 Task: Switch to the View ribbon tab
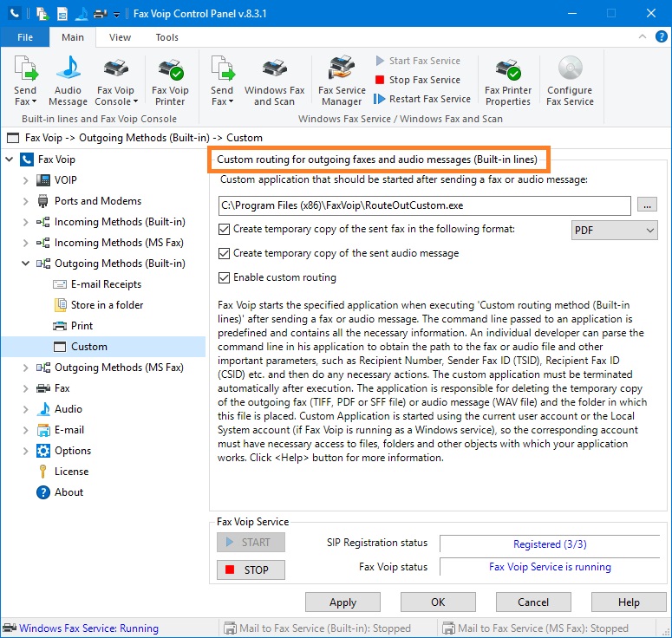(120, 37)
